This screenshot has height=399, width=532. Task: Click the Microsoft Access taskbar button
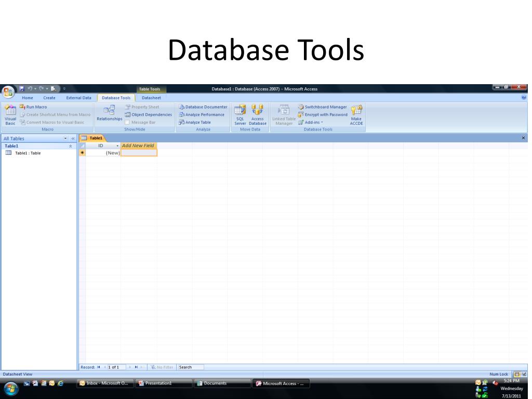click(x=281, y=383)
